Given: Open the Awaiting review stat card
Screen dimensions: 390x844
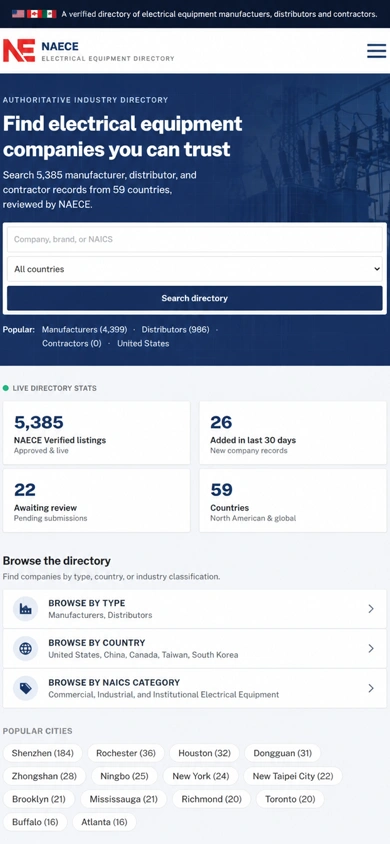Looking at the screenshot, I should point(96,501).
